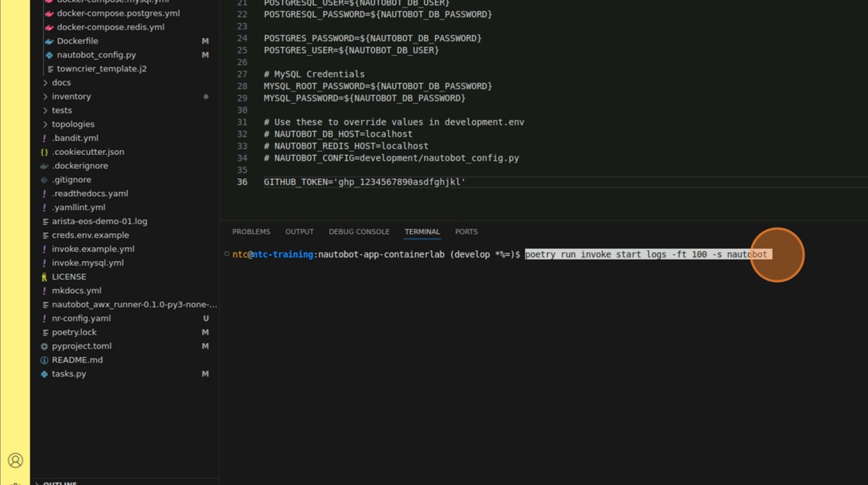Click the 'M' status badge beside pyproject.toml
Image resolution: width=868 pixels, height=485 pixels.
point(205,346)
